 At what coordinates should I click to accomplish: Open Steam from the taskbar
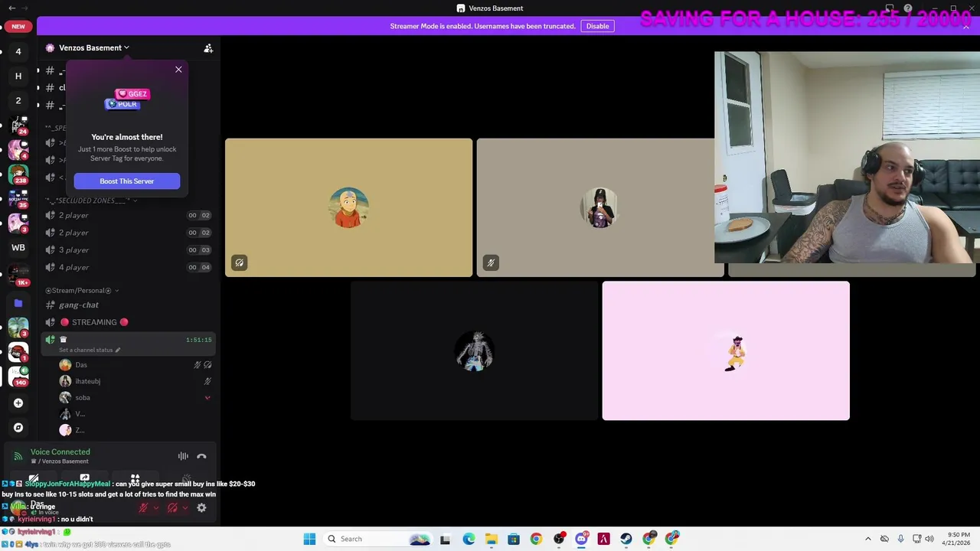tap(626, 539)
